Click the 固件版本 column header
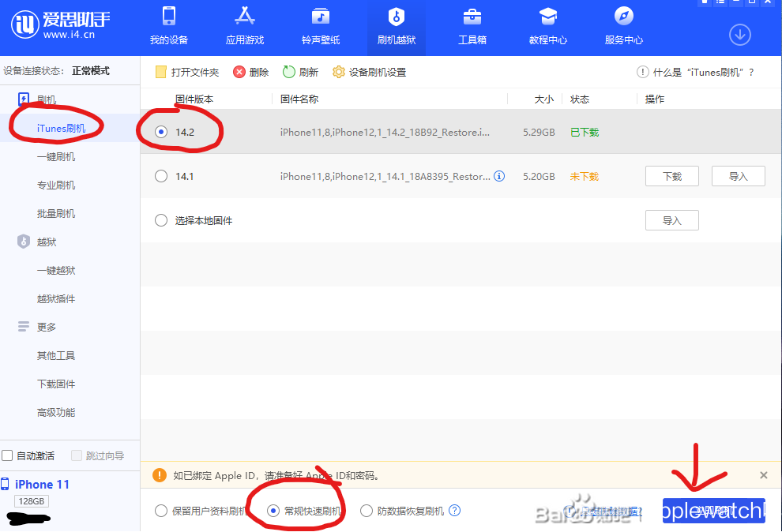The width and height of the screenshot is (782, 532). pyautogui.click(x=194, y=99)
